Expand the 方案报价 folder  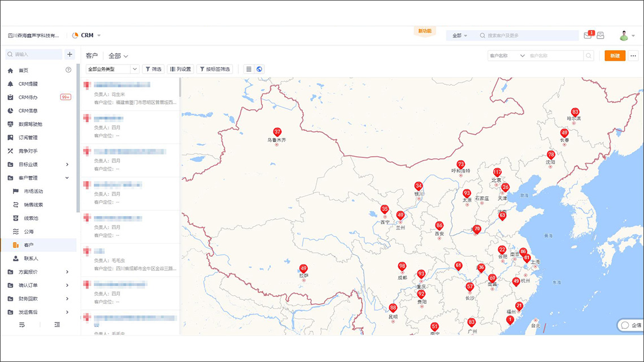(38, 272)
